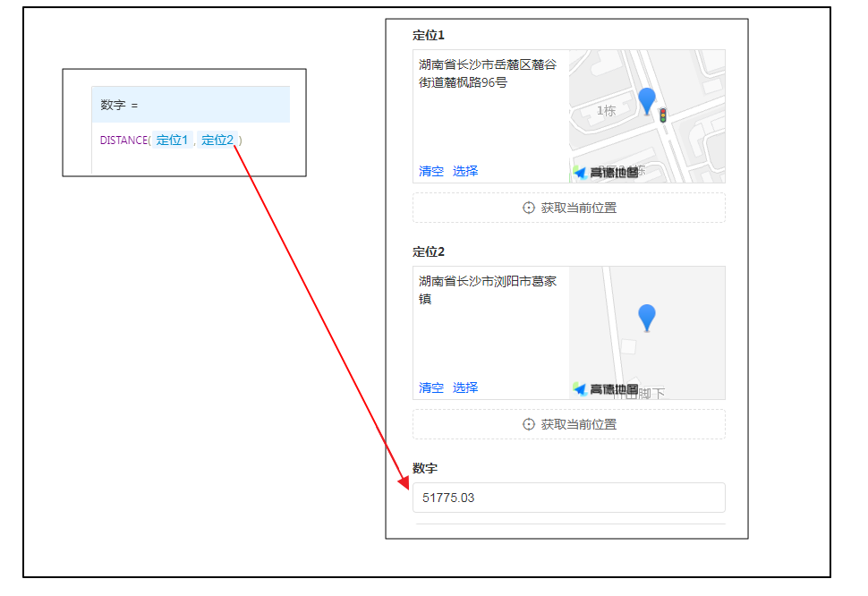Click the 高德地图 logo in 定位2 map
The image size is (868, 596).
point(606,389)
